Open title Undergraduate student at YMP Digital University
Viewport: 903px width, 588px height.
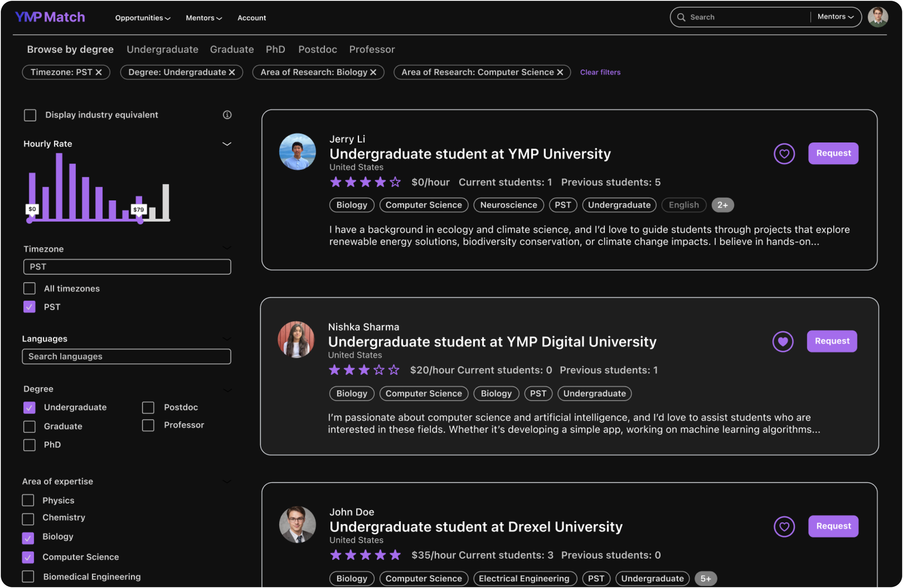click(492, 342)
